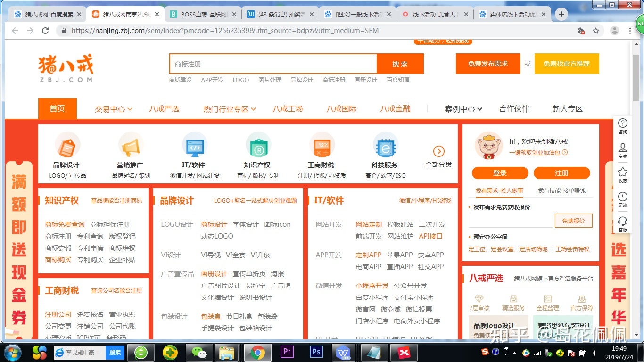Open Photoshop from the taskbar
644x362 pixels.
tap(316, 352)
